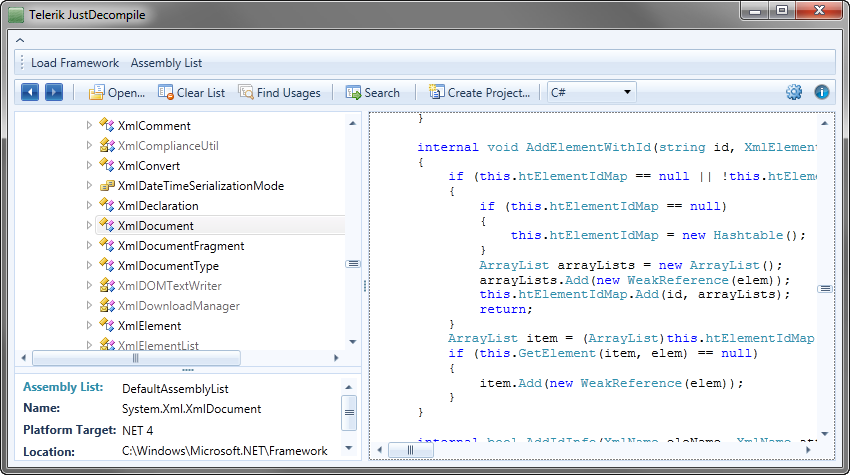Click the tree panel vertical scrollbar thumb
850x475 pixels.
pos(353,264)
